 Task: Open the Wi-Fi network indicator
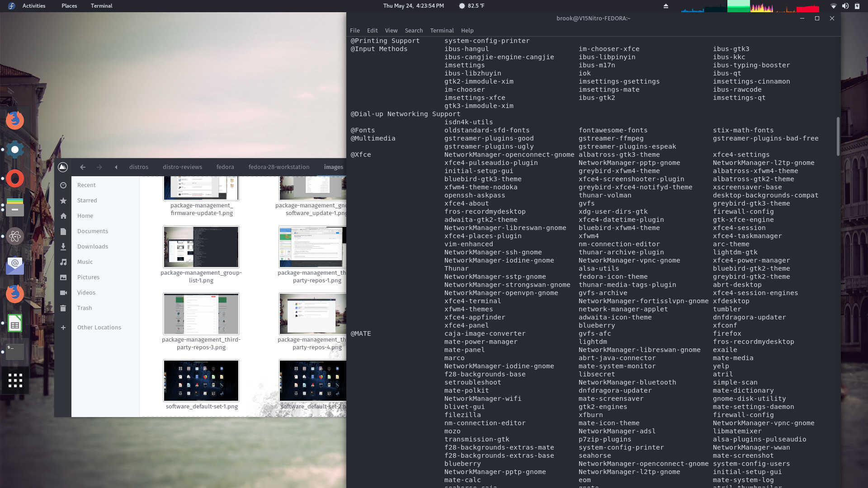(x=834, y=6)
